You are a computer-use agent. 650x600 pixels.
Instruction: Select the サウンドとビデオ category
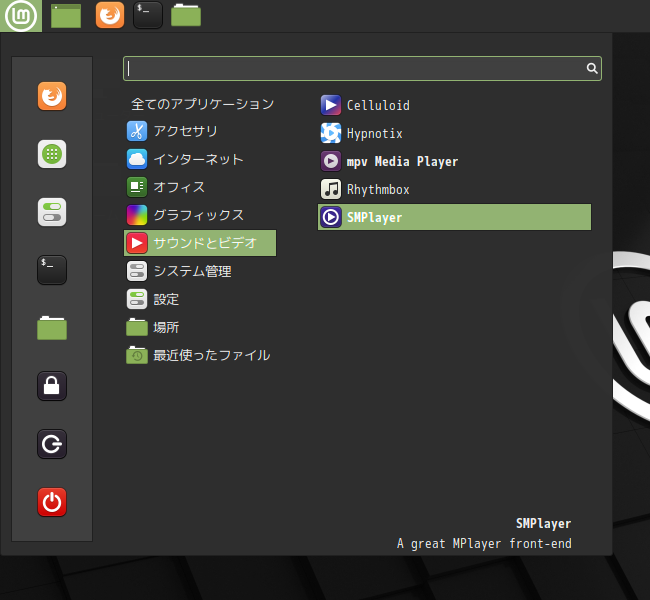point(200,243)
